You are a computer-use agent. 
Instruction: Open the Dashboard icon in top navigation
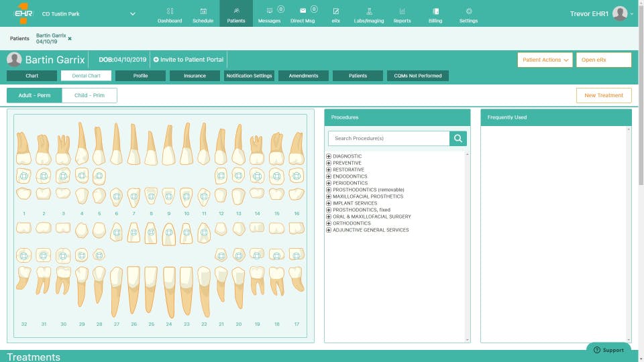point(170,11)
